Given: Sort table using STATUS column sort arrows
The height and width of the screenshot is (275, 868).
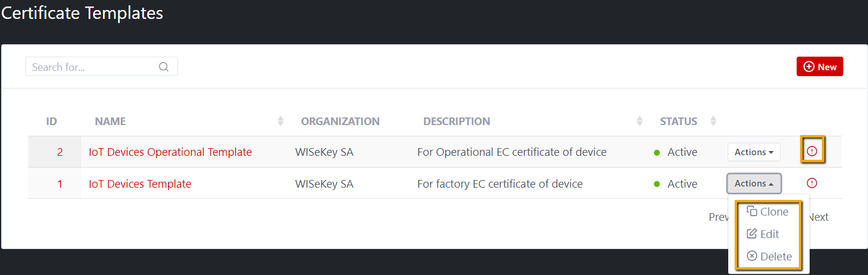Looking at the screenshot, I should pos(713,121).
